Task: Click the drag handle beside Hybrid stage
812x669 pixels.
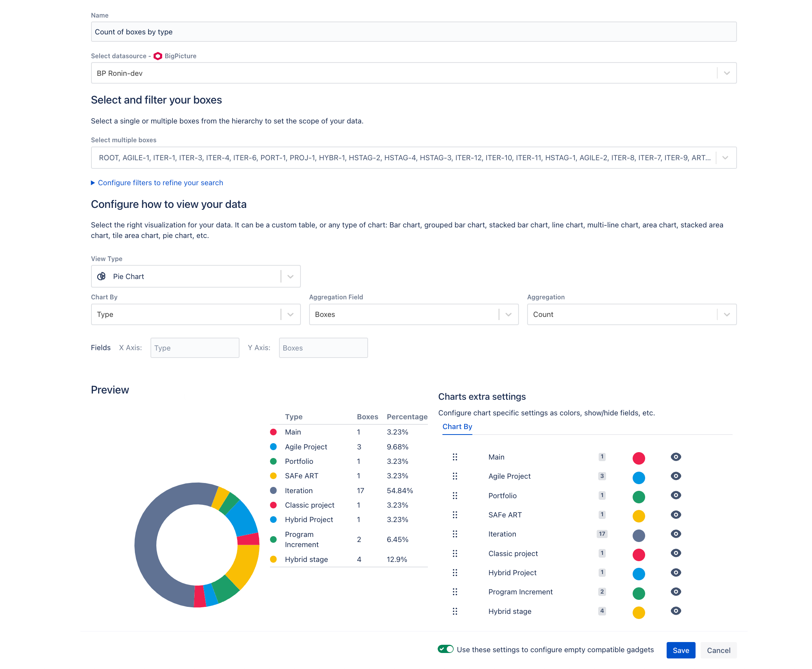Action: (454, 611)
